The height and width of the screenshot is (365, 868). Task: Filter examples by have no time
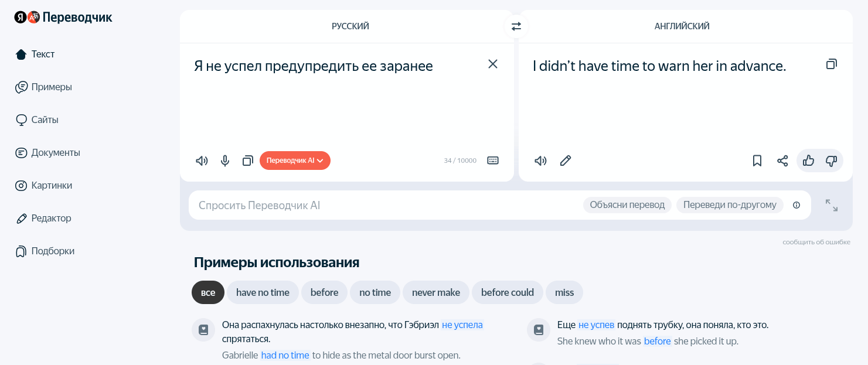click(263, 292)
